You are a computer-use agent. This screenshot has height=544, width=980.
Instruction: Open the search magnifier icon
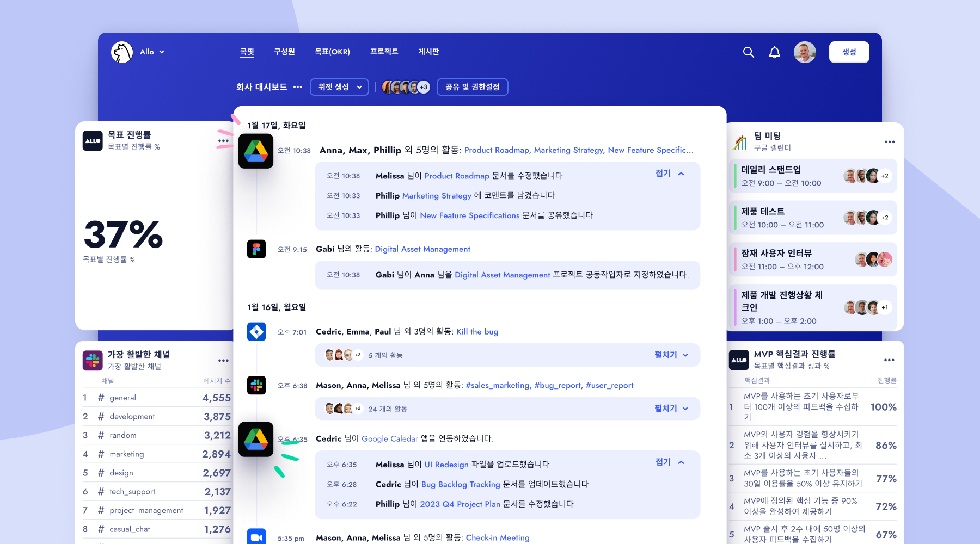point(749,52)
